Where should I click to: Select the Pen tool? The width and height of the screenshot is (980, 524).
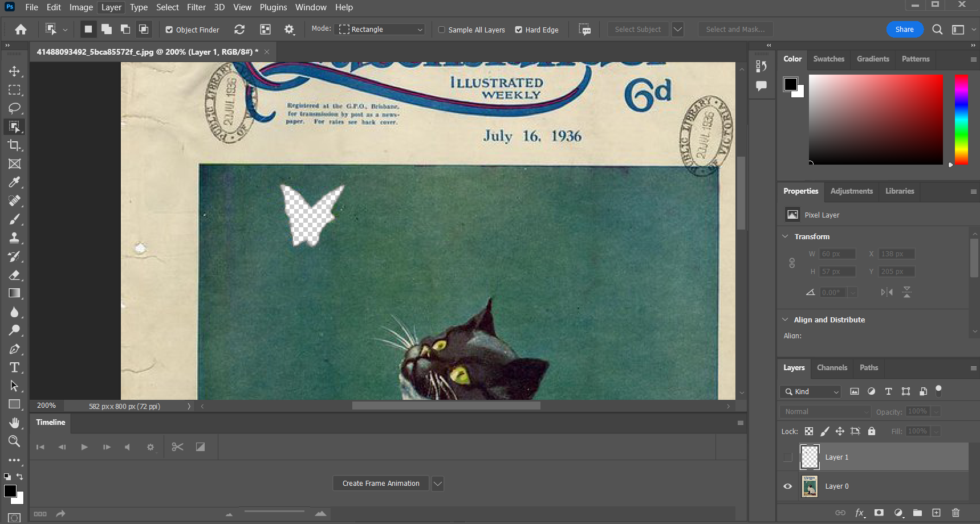click(14, 349)
